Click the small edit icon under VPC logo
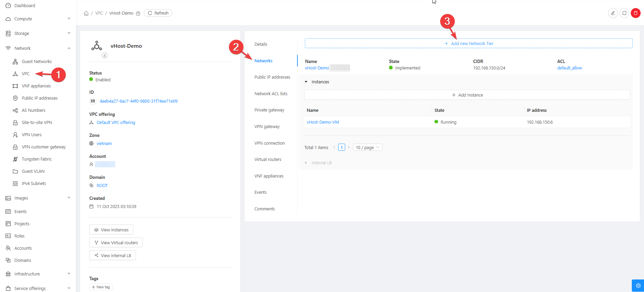Image resolution: width=644 pixels, height=292 pixels. (105, 56)
